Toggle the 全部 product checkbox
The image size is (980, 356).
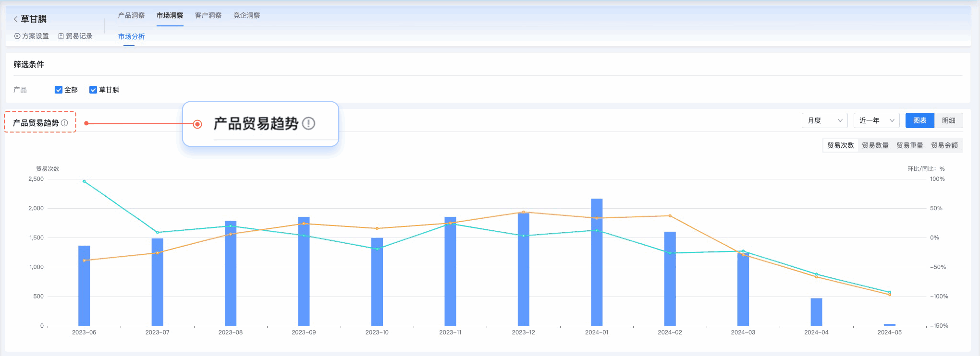pyautogui.click(x=59, y=90)
